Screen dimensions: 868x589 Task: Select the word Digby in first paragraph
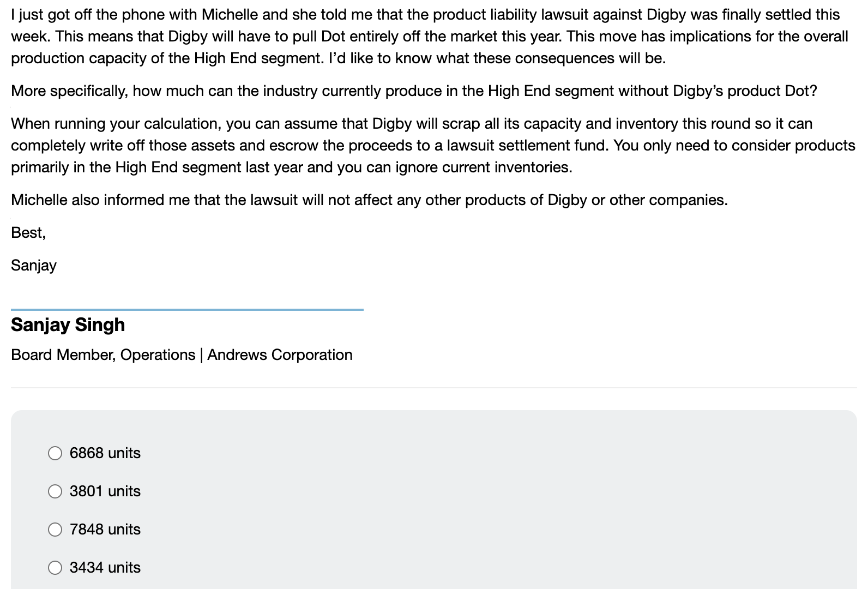tap(666, 15)
